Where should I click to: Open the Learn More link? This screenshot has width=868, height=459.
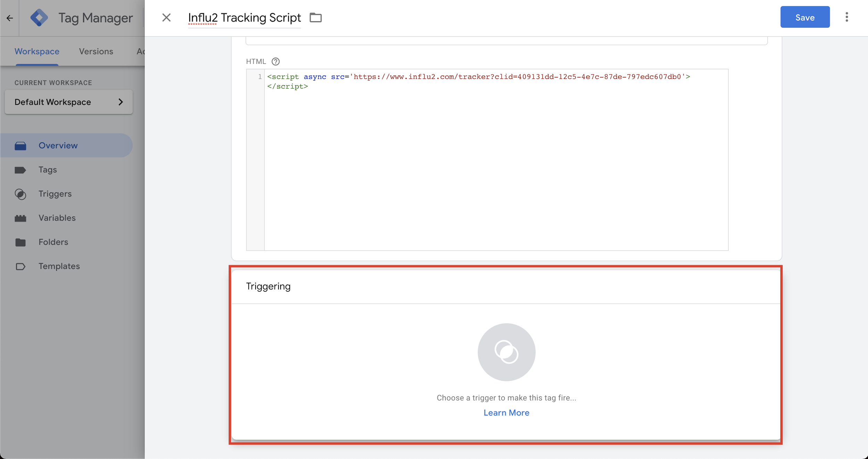506,412
